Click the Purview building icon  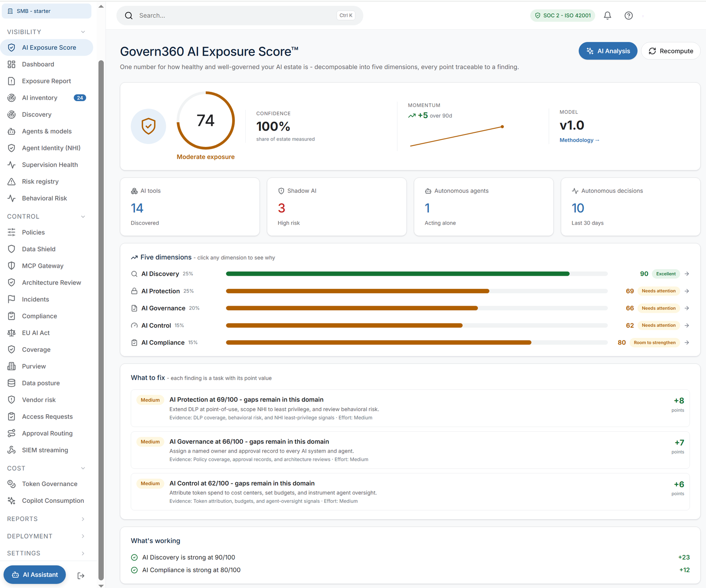[11, 367]
